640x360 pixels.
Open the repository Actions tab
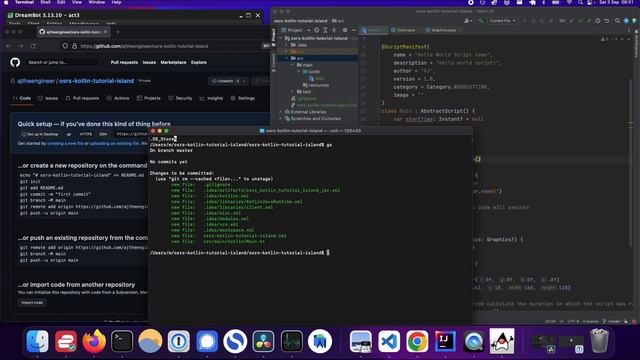click(118, 98)
